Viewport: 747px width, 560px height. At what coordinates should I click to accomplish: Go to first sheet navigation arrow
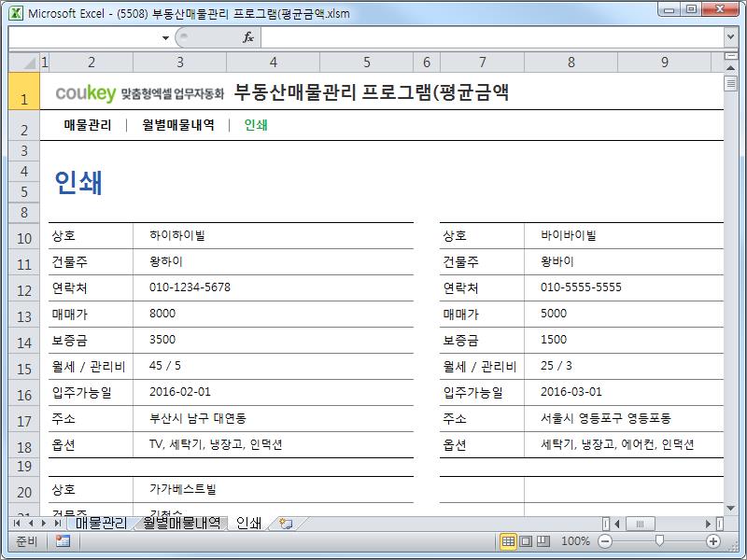17,524
